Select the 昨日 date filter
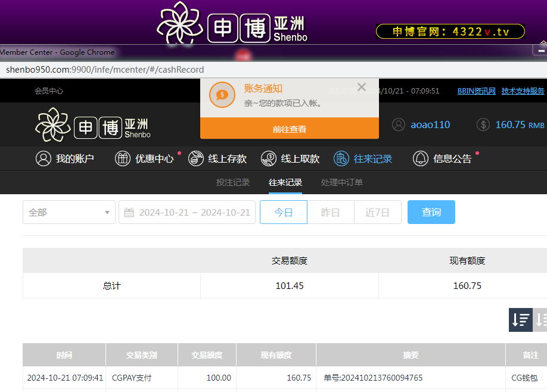Viewport: 547px width, 392px height. coord(330,212)
